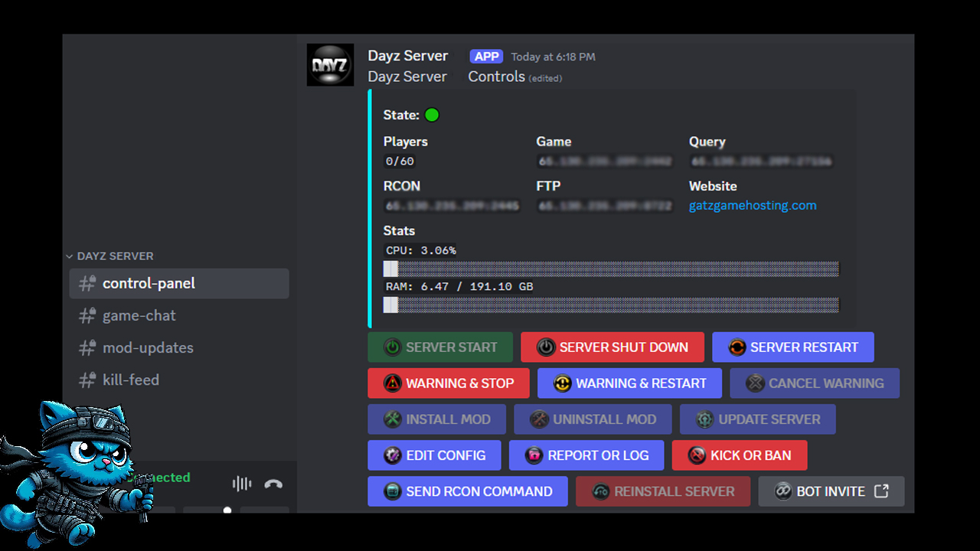This screenshot has width=980, height=551.
Task: Click the SERVER SHUT DOWN button
Action: 612,347
